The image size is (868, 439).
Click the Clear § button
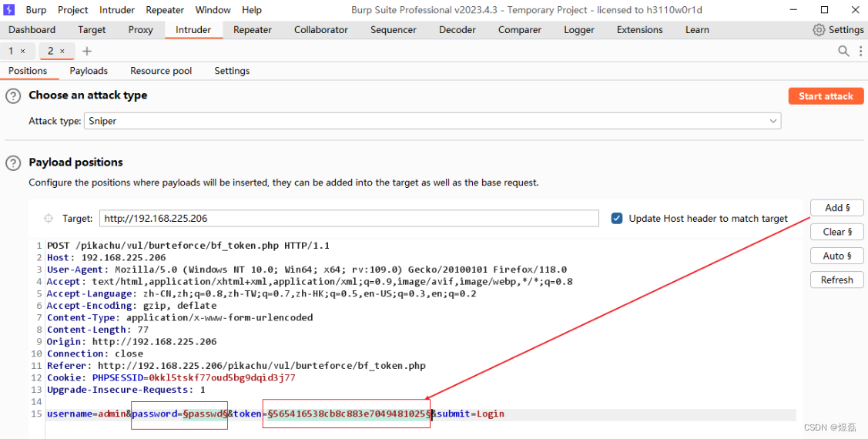pyautogui.click(x=837, y=232)
